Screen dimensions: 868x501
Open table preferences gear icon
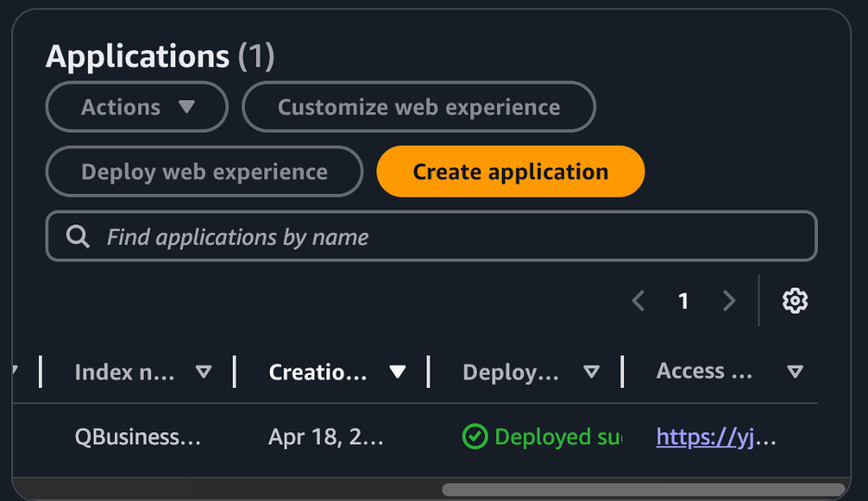795,301
